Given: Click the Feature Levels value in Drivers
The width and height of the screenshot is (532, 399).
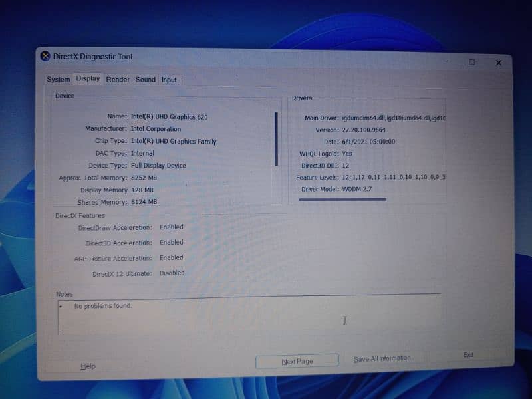Looking at the screenshot, I should 394,178.
